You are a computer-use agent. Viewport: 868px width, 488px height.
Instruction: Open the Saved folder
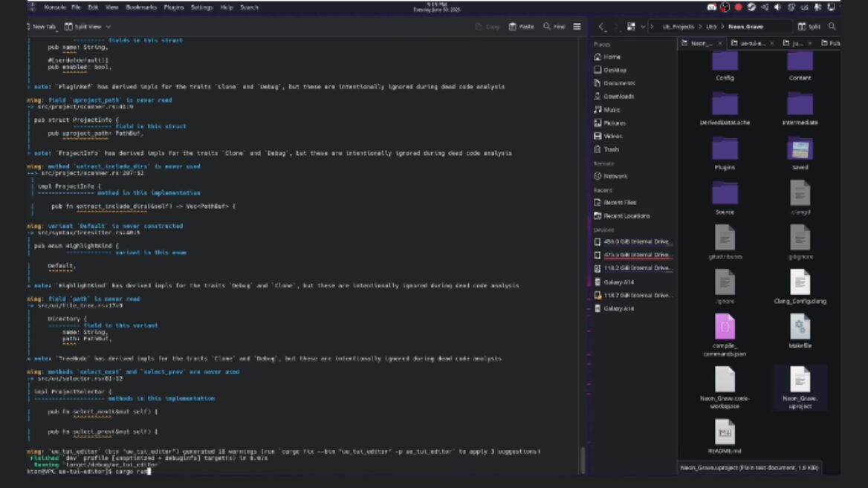tap(800, 153)
